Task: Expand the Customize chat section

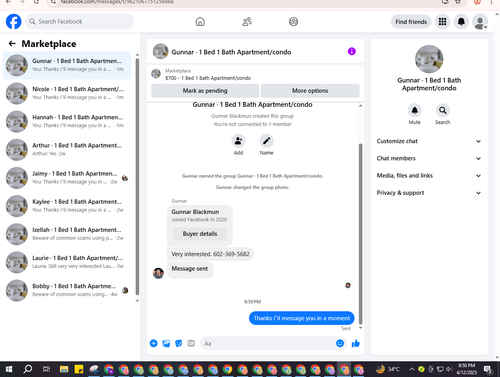Action: click(429, 141)
